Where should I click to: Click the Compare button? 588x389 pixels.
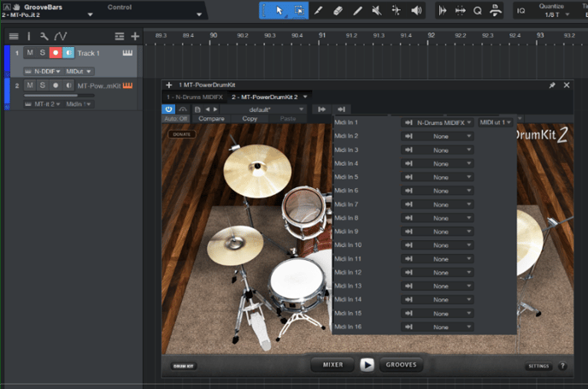coord(211,119)
